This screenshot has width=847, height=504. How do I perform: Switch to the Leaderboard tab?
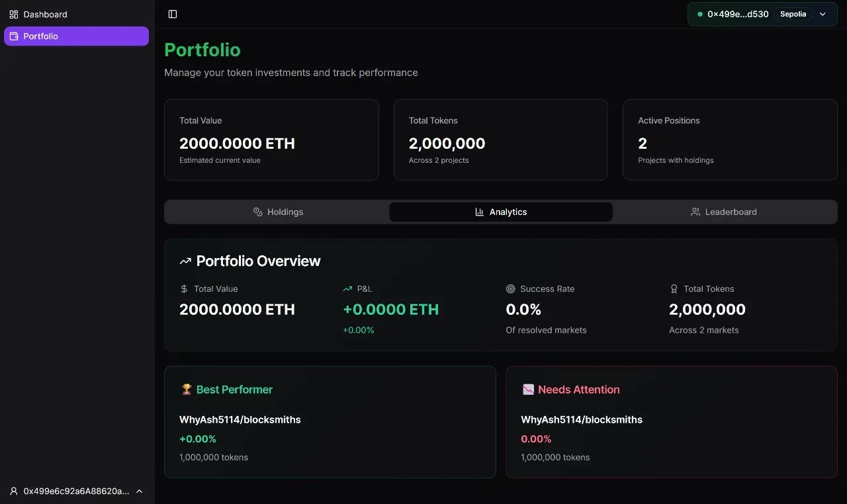point(723,212)
